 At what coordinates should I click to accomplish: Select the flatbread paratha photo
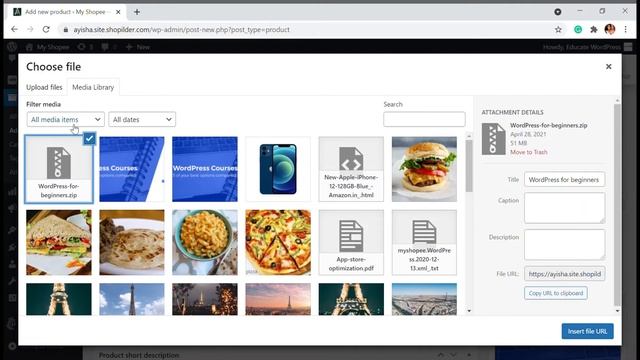click(132, 242)
